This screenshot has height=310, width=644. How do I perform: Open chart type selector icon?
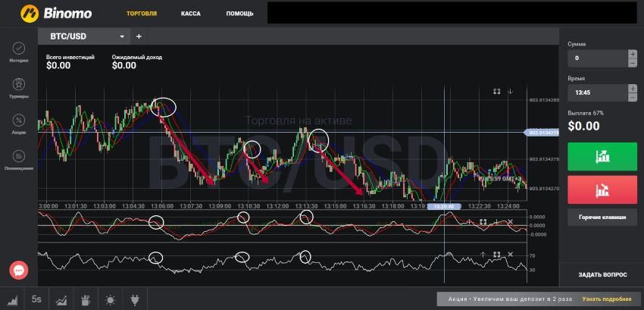click(12, 299)
